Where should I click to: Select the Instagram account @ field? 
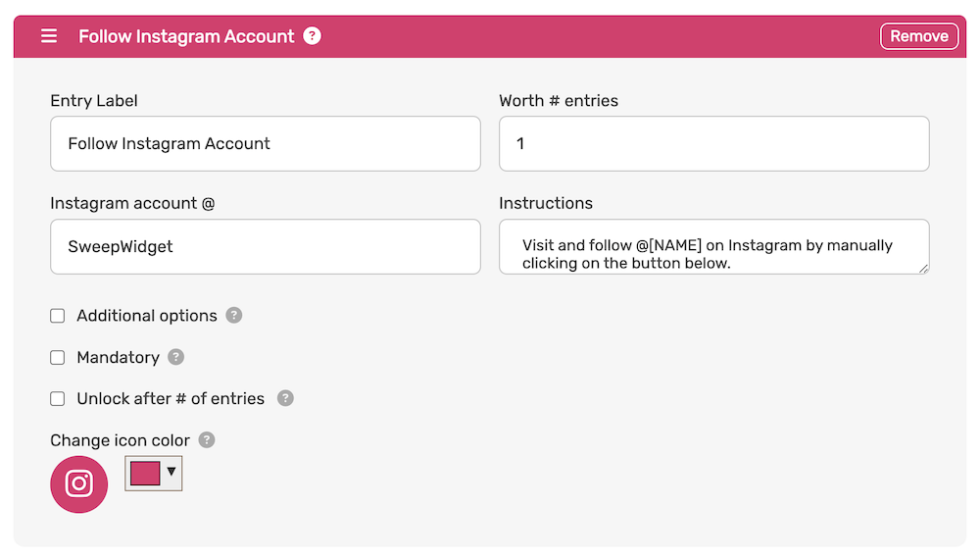coord(266,246)
